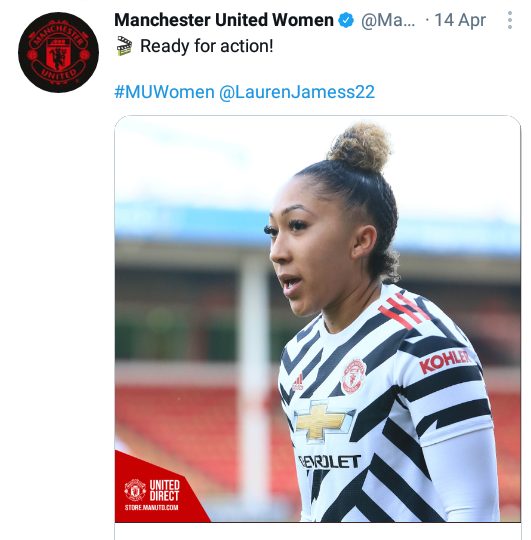Click the blue verified badge icon
This screenshot has width=531, height=540.
[346, 20]
